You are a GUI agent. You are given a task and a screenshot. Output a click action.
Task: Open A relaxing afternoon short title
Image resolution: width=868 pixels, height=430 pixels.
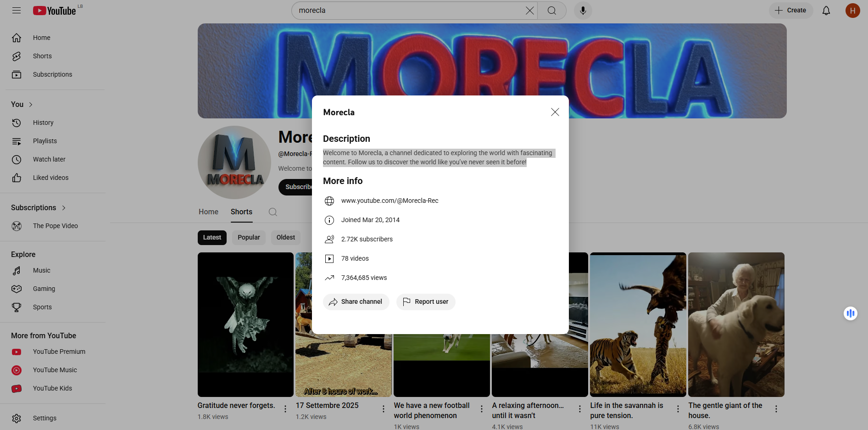(528, 410)
